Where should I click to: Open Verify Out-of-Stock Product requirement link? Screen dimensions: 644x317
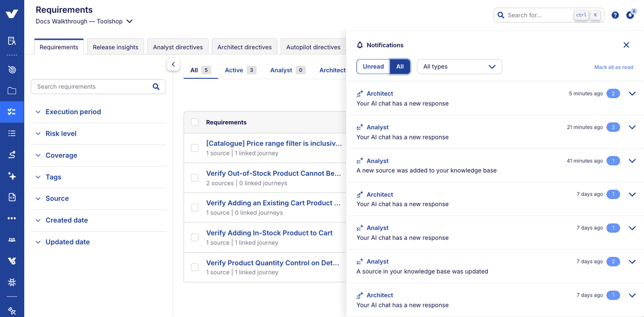[274, 173]
